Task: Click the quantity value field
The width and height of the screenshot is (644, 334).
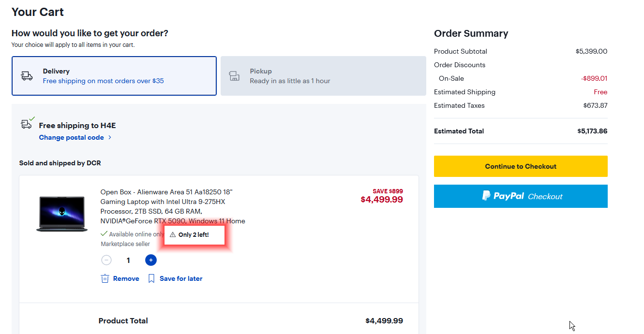Action: click(128, 260)
